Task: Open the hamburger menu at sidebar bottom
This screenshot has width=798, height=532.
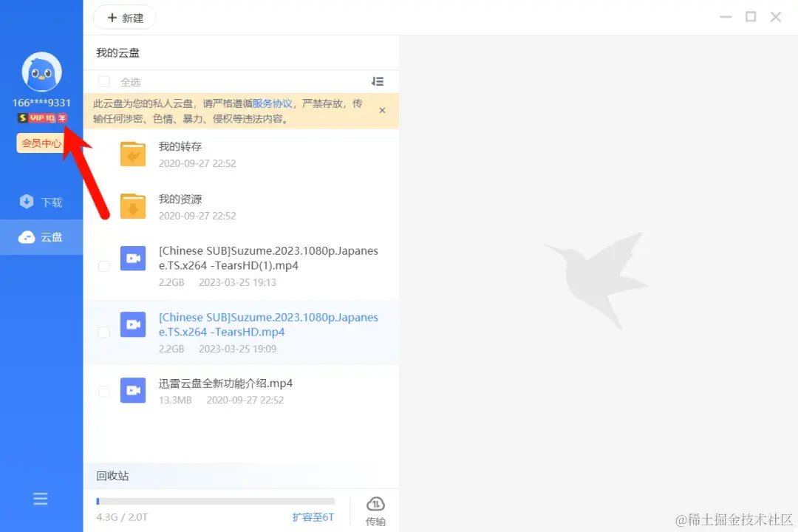Action: 40,499
